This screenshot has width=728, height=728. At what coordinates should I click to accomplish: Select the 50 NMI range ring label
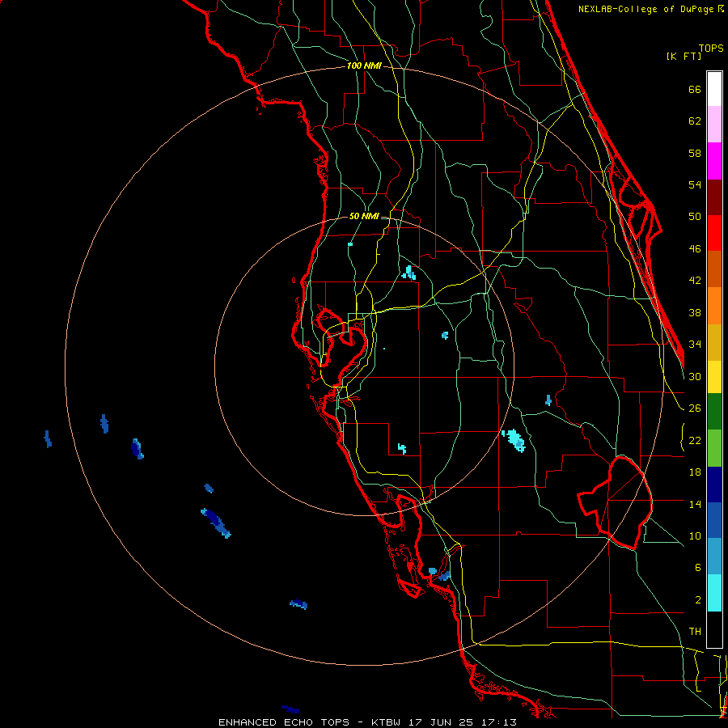(364, 216)
